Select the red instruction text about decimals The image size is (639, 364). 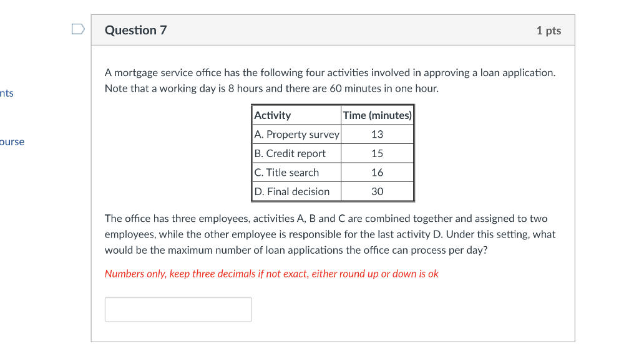[x=271, y=274]
